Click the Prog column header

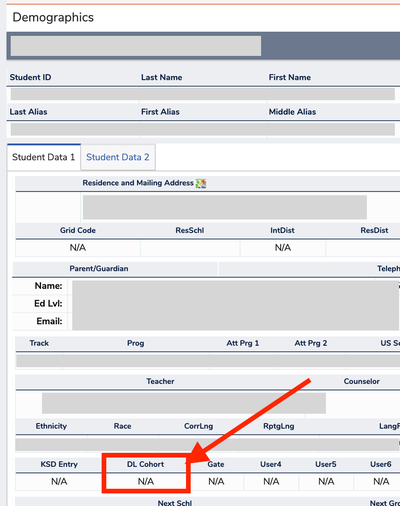point(135,343)
